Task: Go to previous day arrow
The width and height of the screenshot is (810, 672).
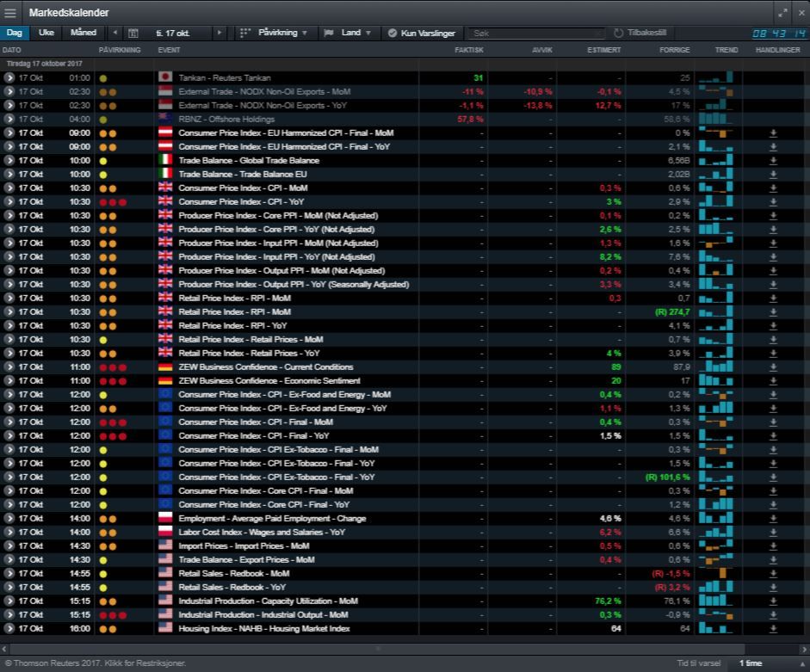Action: pyautogui.click(x=114, y=33)
